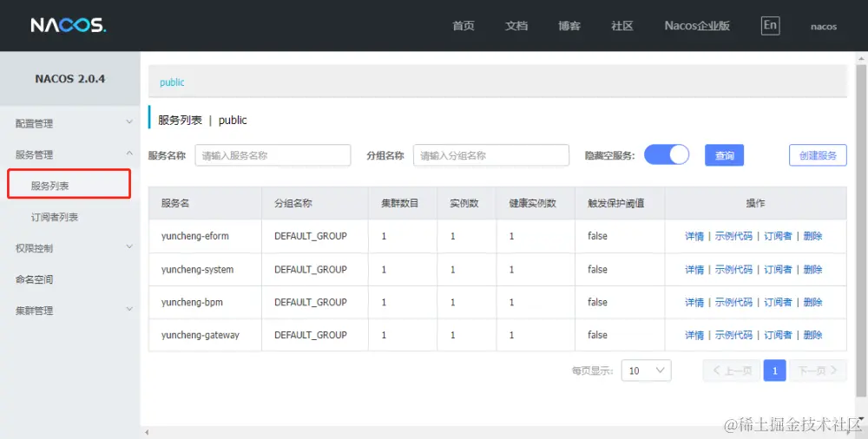Focus the 分组名称 input field
This screenshot has width=868, height=439.
tap(491, 155)
